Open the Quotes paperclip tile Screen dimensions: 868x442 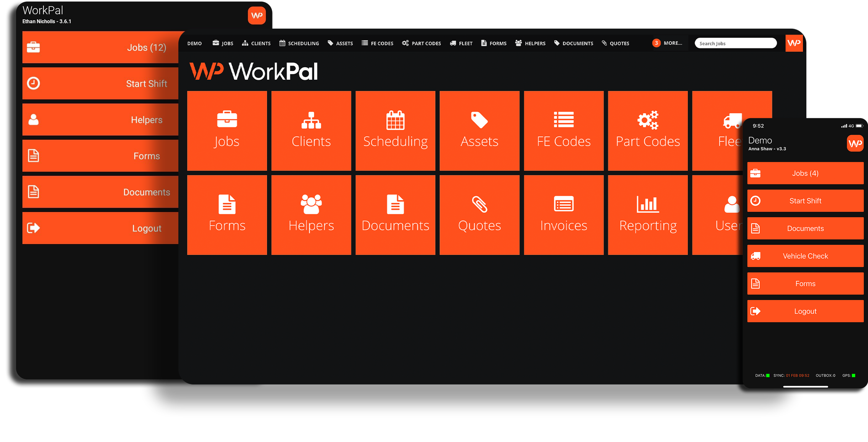479,215
